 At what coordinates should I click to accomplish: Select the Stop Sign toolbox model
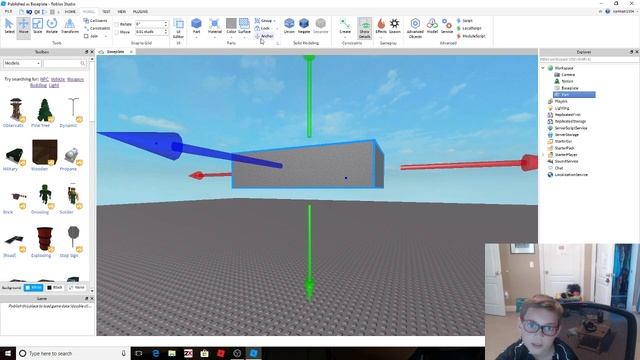click(72, 242)
